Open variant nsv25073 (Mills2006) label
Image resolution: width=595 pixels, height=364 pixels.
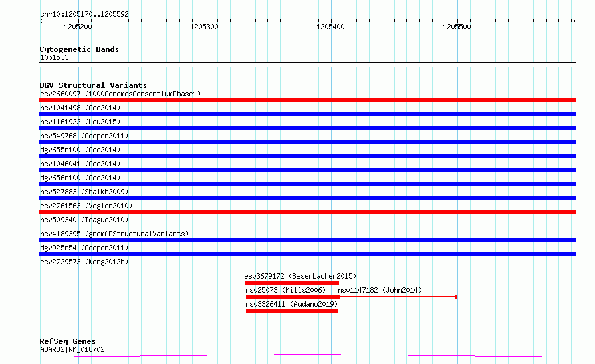(x=285, y=290)
